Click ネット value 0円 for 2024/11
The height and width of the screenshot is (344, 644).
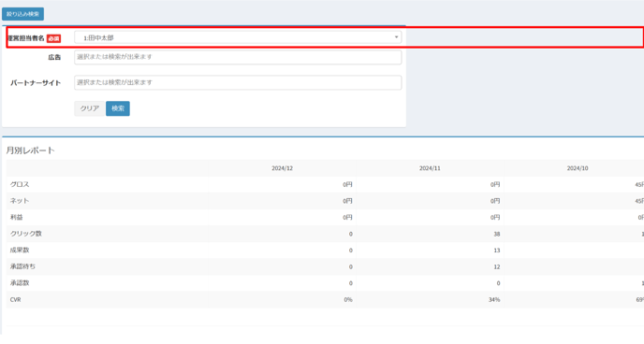coord(495,201)
